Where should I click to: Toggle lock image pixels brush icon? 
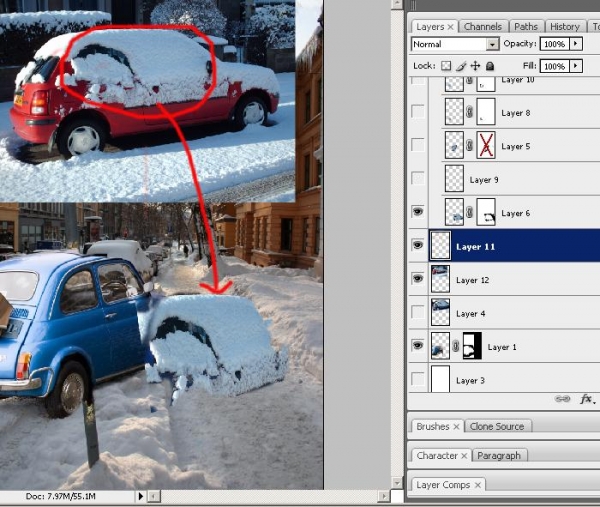pyautogui.click(x=461, y=66)
